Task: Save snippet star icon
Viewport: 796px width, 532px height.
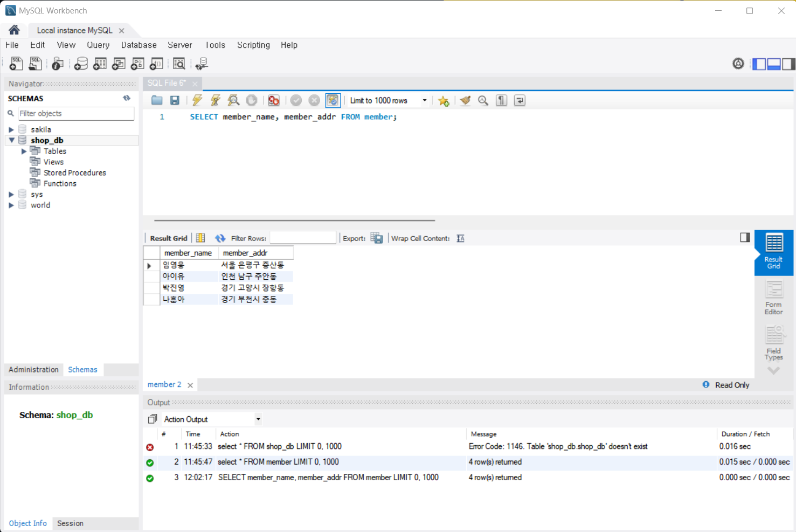Action: tap(444, 100)
